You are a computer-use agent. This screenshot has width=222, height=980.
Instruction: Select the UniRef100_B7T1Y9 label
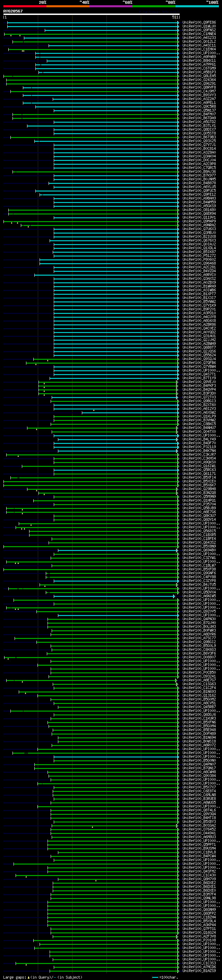(199, 378)
